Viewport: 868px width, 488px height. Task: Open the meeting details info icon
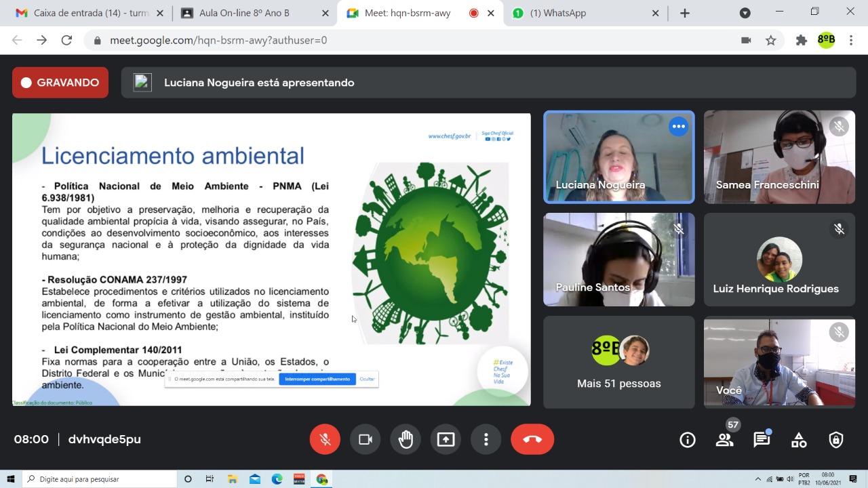click(x=688, y=440)
